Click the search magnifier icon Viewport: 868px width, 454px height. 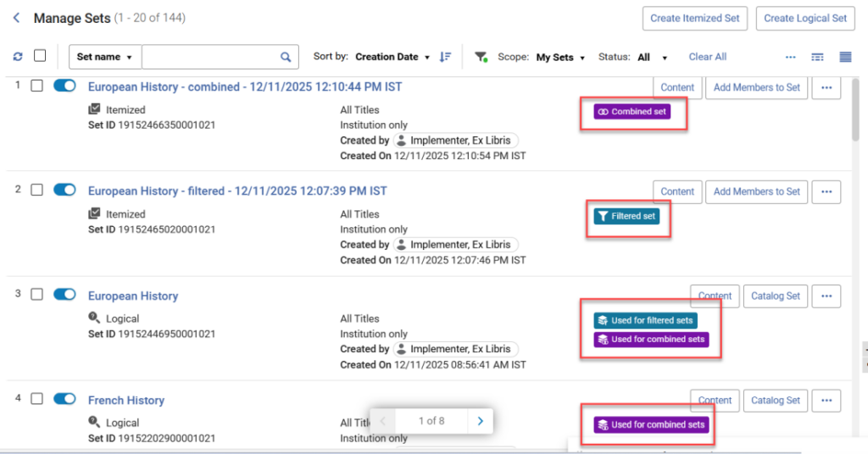click(286, 57)
